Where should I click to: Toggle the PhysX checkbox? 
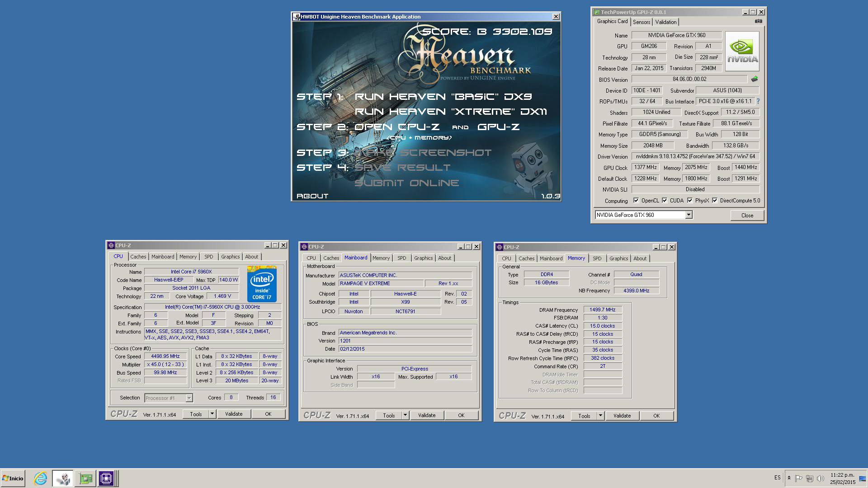[690, 200]
